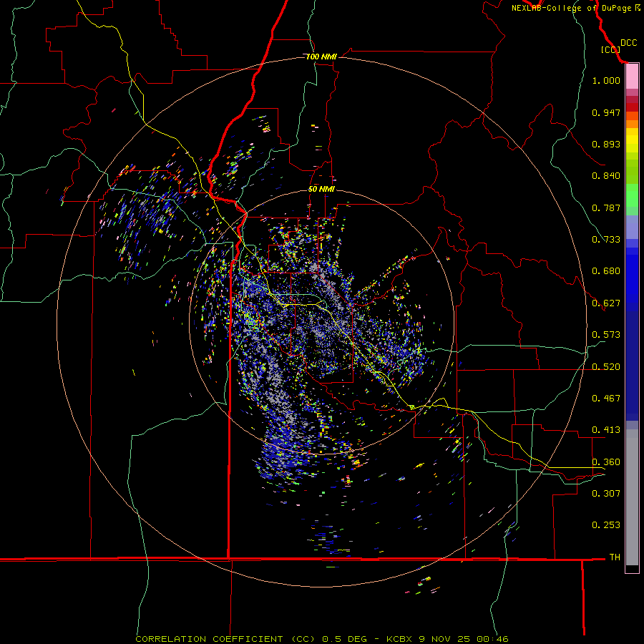The height and width of the screenshot is (644, 644).
Task: Click the gray segment of the color bar
Action: click(632, 497)
